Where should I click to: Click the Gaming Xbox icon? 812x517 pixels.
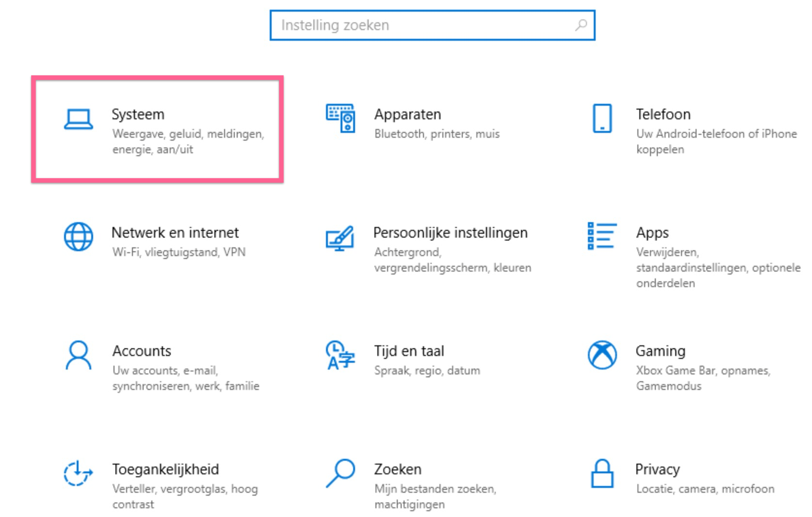[602, 355]
